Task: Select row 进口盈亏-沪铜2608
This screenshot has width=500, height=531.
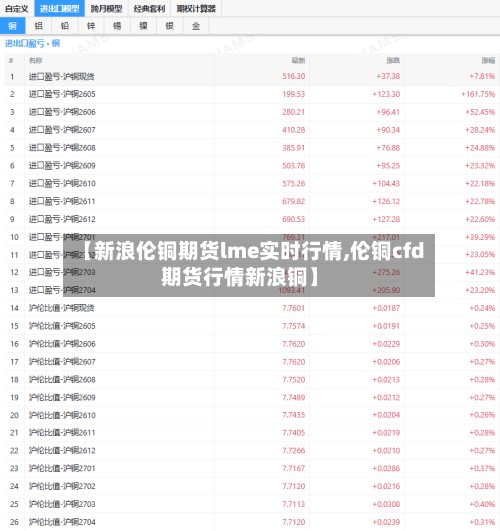Action: click(x=252, y=148)
